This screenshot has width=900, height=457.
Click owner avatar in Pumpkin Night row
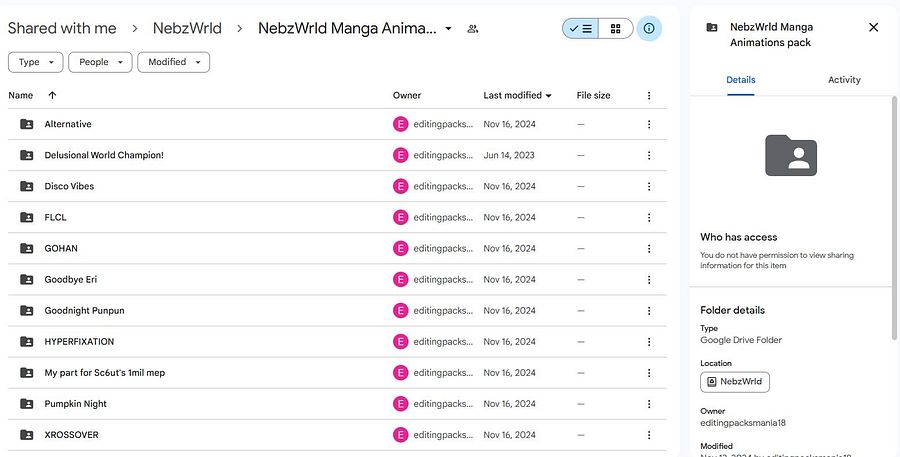pos(401,404)
